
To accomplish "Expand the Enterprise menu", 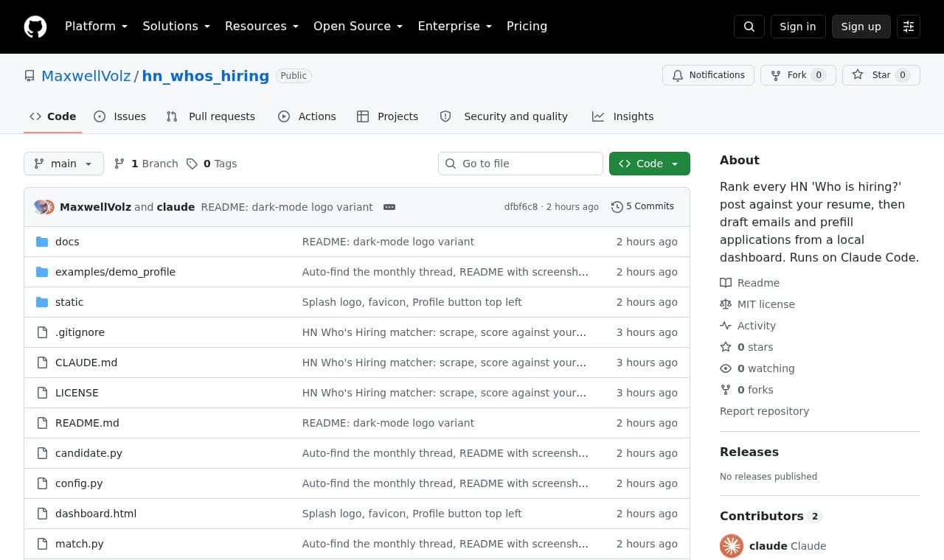I will (455, 27).
